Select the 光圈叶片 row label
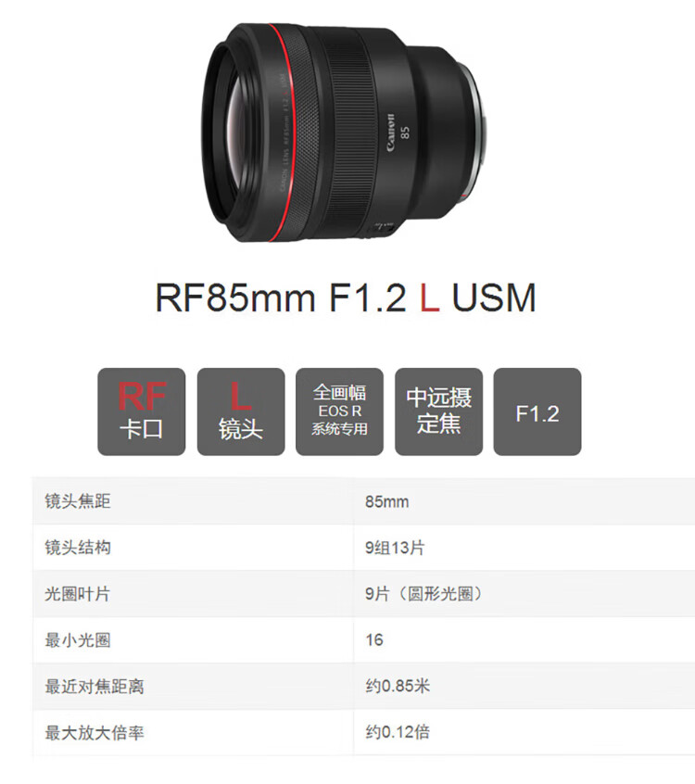 tap(78, 594)
